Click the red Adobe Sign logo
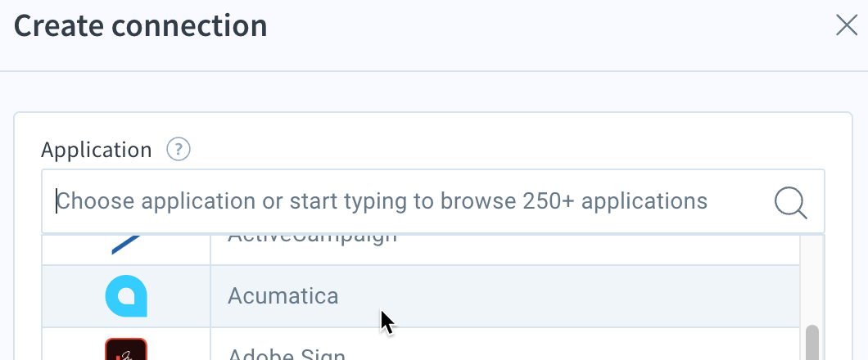 (126, 349)
